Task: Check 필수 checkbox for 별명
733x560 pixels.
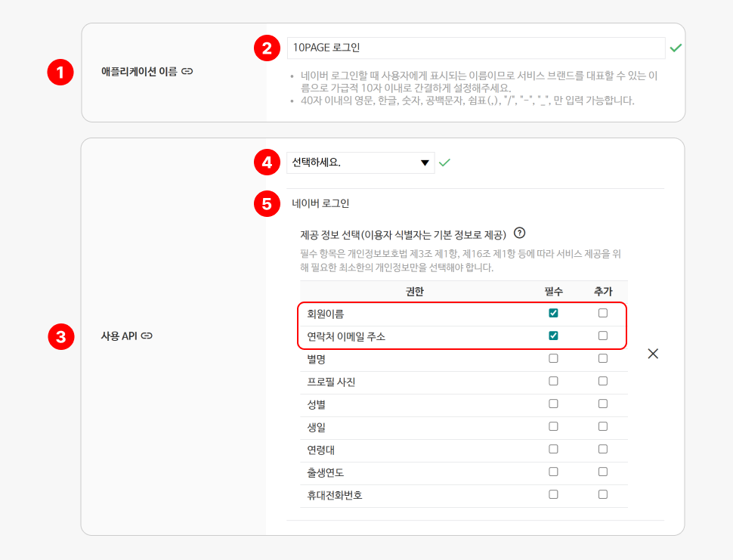Action: point(553,359)
